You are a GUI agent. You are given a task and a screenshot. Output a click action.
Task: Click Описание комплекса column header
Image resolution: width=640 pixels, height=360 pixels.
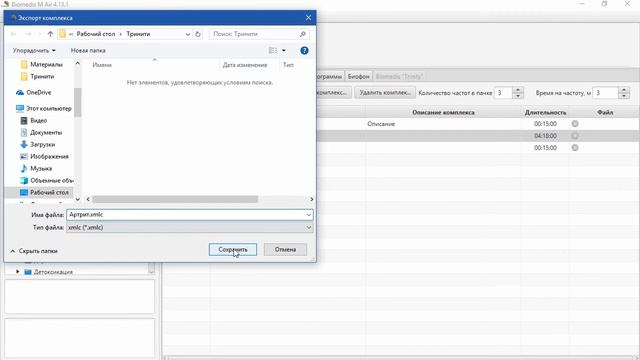[x=443, y=112]
